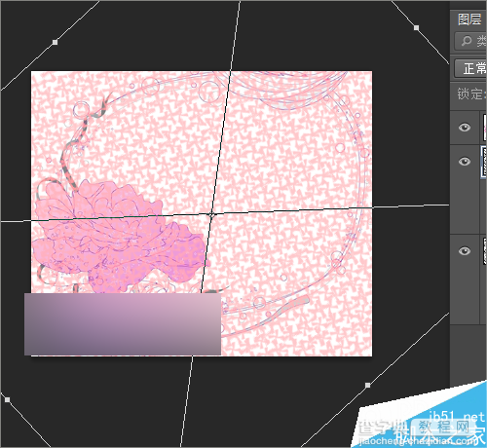Open the layer filter type dropdown

click(x=470, y=41)
